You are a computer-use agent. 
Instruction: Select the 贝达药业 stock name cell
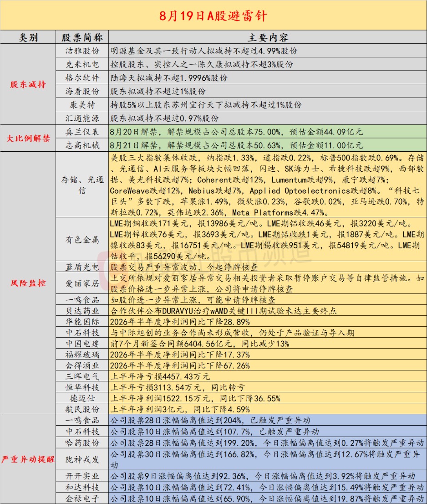point(82,310)
